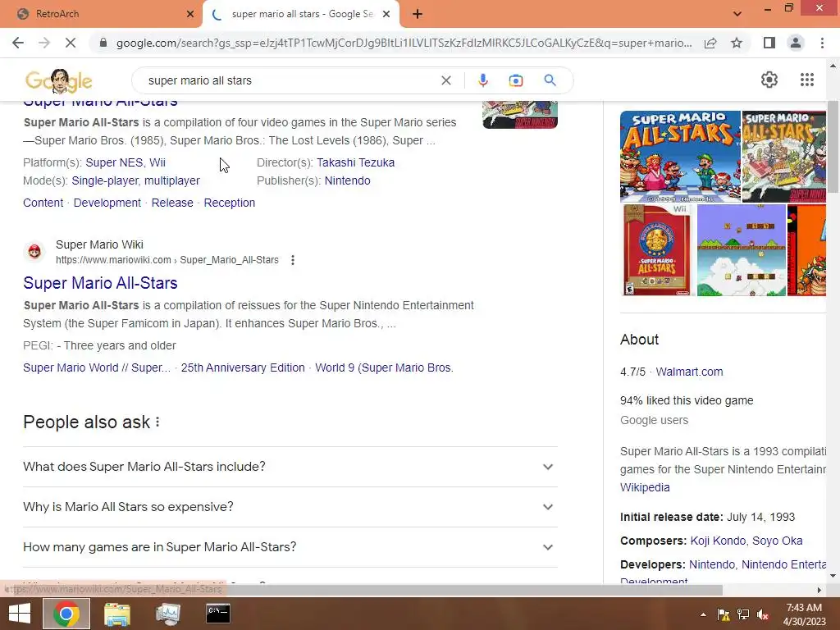Open the People also ask options menu

pyautogui.click(x=157, y=422)
